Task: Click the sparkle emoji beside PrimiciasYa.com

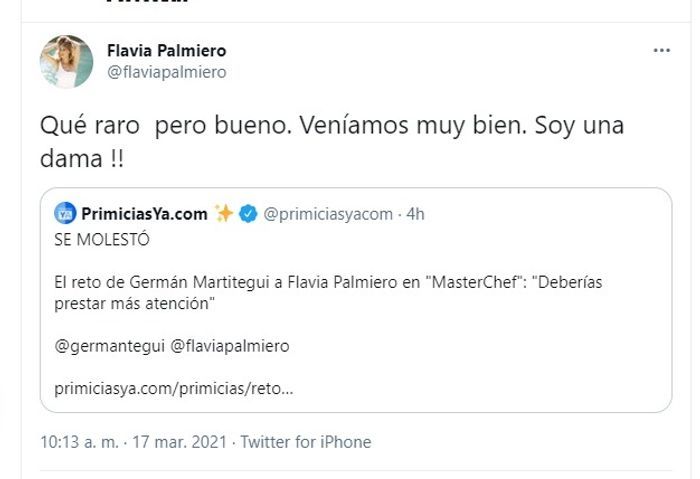Action: coord(224,213)
